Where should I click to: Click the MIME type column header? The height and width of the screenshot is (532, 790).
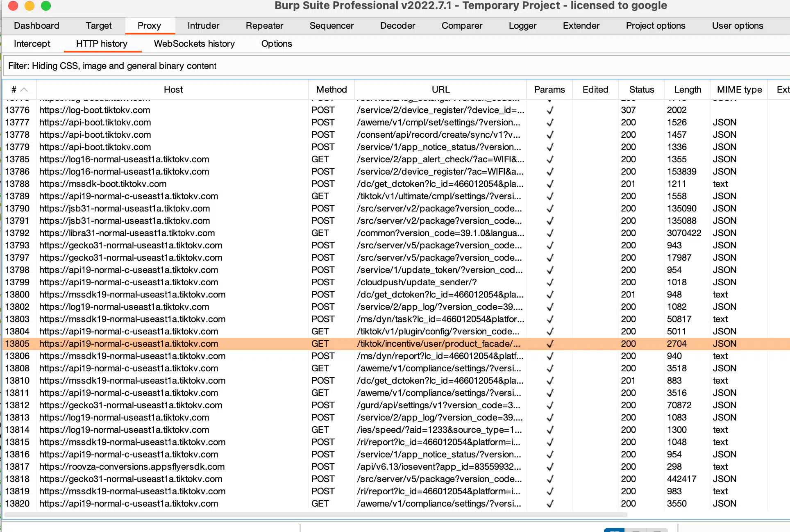tap(739, 90)
